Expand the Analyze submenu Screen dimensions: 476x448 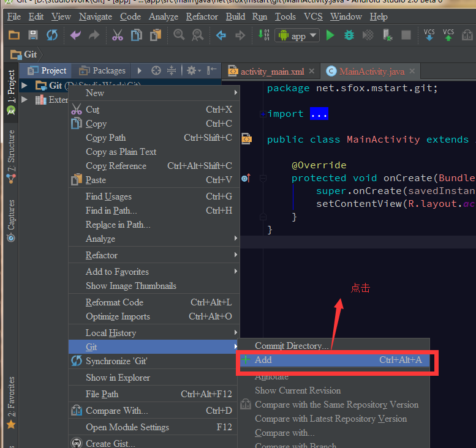pos(154,239)
